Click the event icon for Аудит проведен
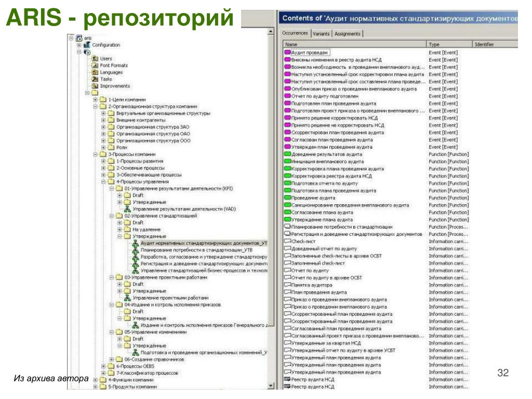The width and height of the screenshot is (532, 399). point(287,52)
